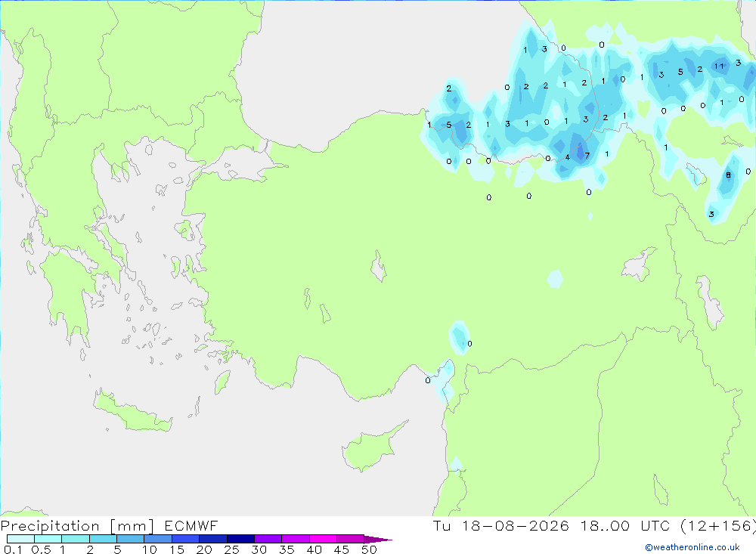Click the 1–2 mm legend color segment

click(76, 539)
